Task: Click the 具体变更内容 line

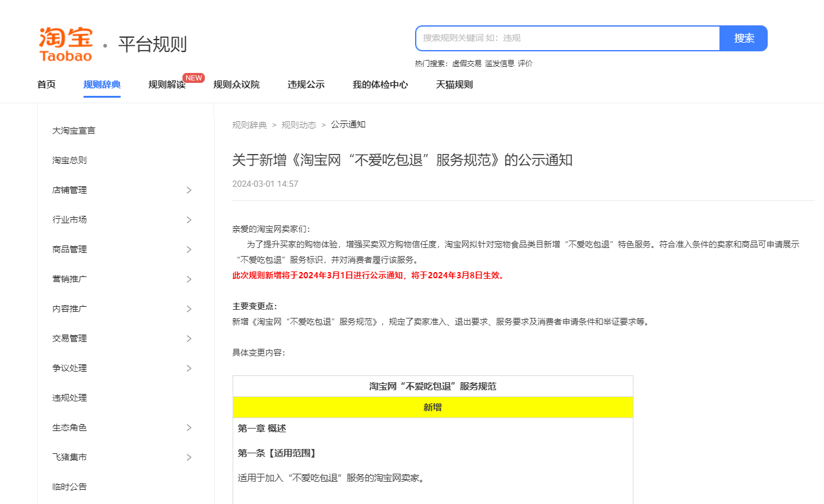Action: coord(259,352)
